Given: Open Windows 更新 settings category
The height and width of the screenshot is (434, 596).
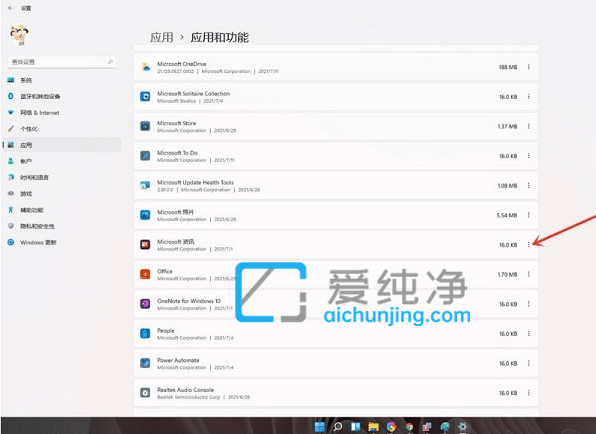Looking at the screenshot, I should 62,242.
